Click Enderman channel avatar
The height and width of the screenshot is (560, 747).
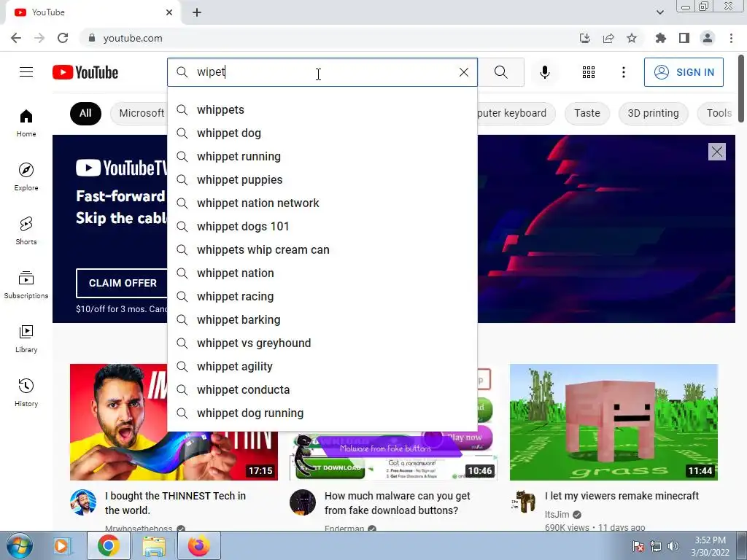point(303,502)
